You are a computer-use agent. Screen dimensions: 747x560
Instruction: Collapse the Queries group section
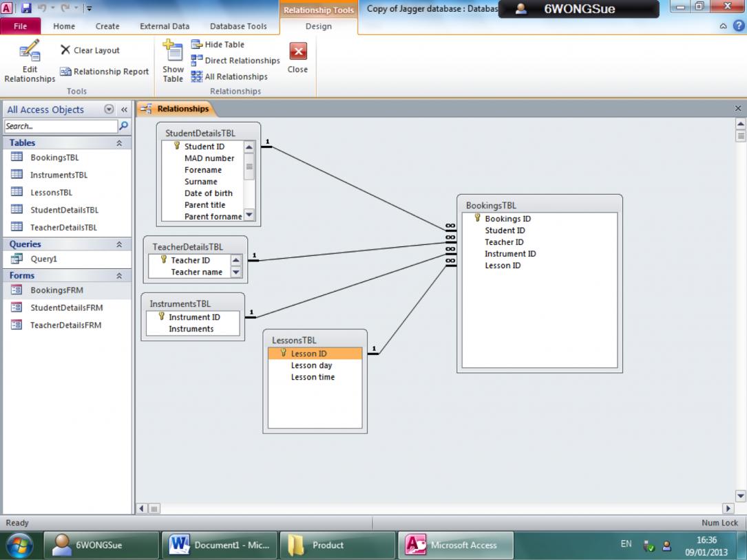tap(119, 244)
